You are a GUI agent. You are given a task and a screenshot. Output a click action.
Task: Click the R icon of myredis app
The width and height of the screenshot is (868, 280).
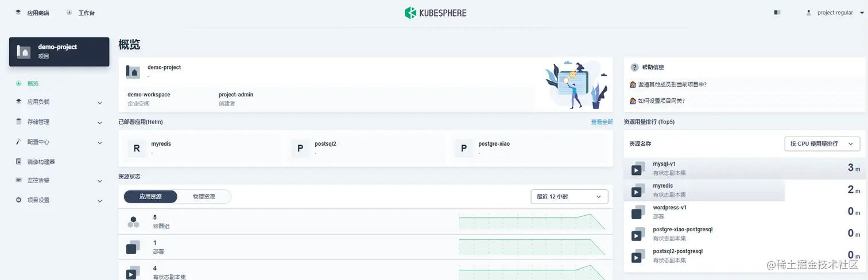137,149
